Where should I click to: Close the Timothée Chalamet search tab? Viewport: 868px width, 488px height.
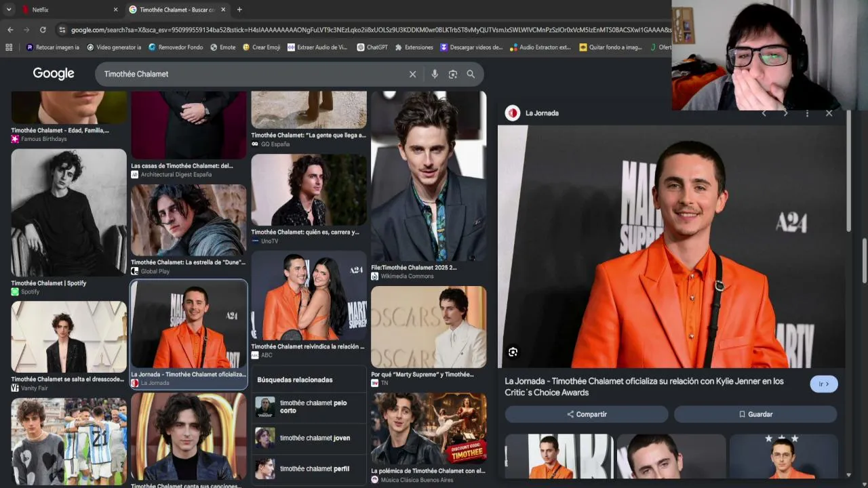tap(223, 9)
